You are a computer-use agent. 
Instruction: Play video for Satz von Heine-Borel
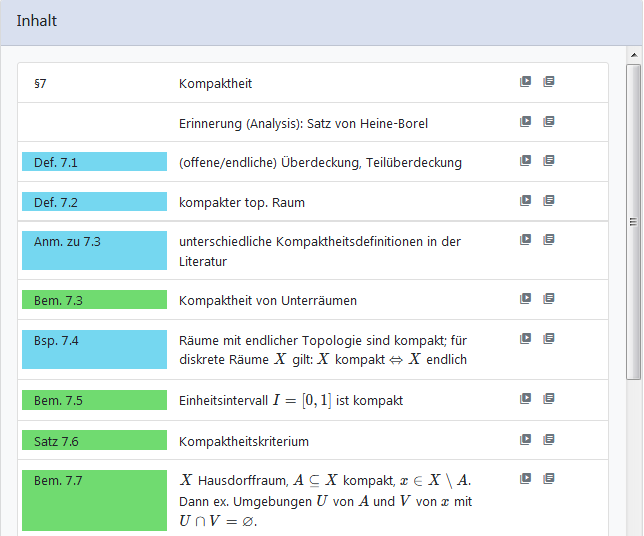click(525, 122)
